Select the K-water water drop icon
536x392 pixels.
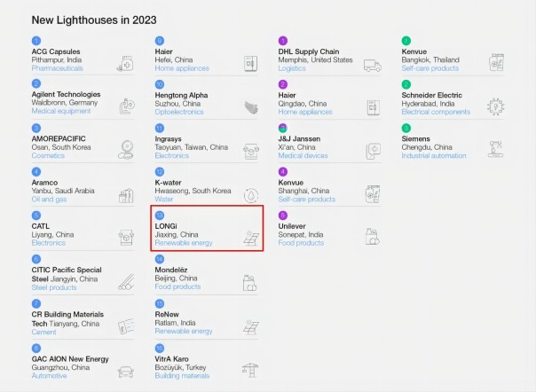click(250, 195)
